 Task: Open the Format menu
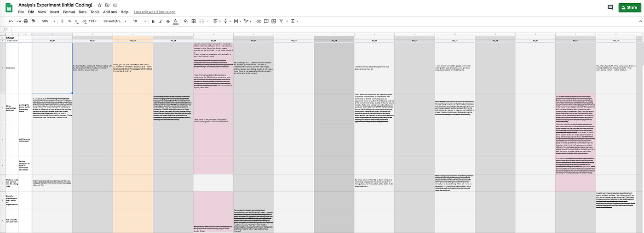pos(69,12)
